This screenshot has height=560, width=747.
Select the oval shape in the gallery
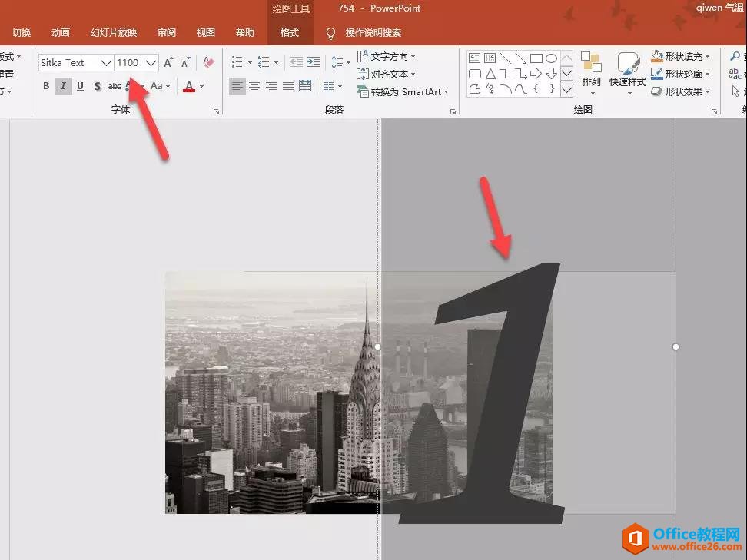(551, 58)
